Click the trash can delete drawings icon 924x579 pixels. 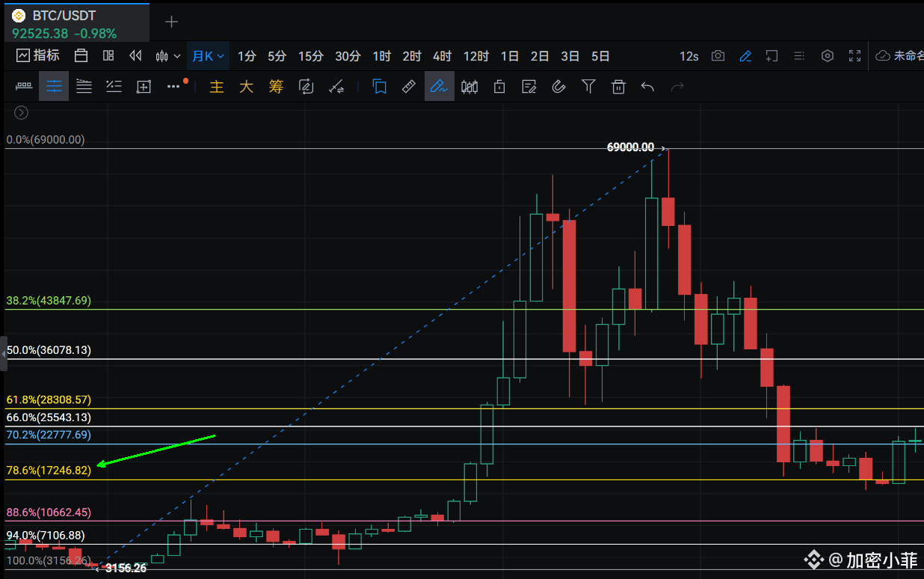click(618, 87)
